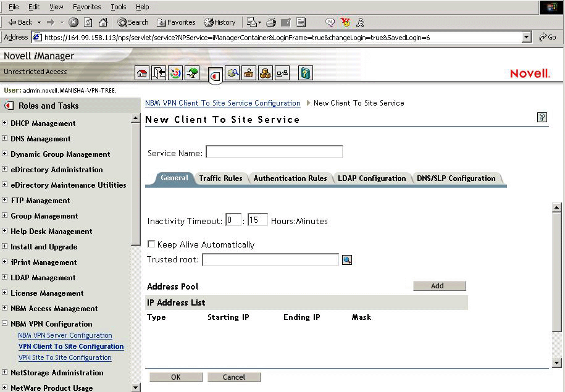Viewport: 565px width, 392px height.
Task: Click the iManager Home icon
Action: [142, 73]
